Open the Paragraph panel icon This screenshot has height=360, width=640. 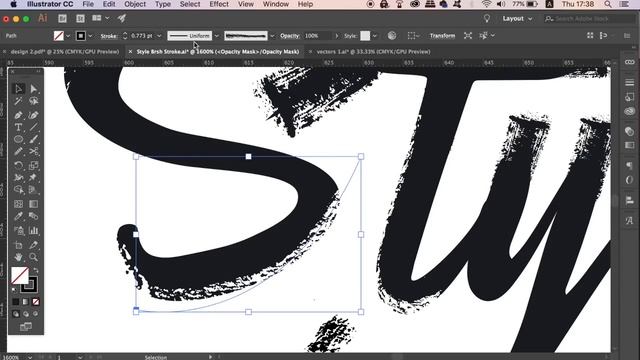coord(629,165)
